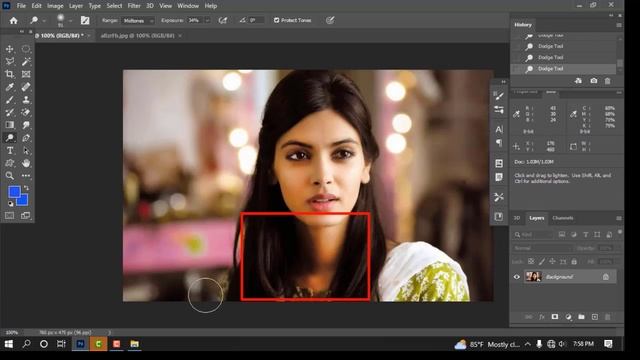The width and height of the screenshot is (640, 360).
Task: Toggle Protect Tones checkbox
Action: pyautogui.click(x=276, y=20)
